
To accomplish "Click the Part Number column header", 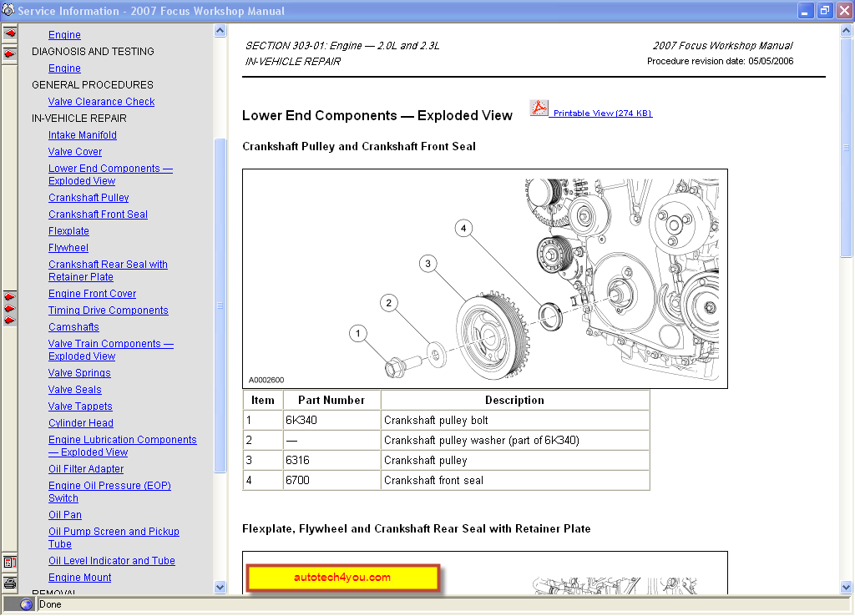I will click(x=331, y=400).
